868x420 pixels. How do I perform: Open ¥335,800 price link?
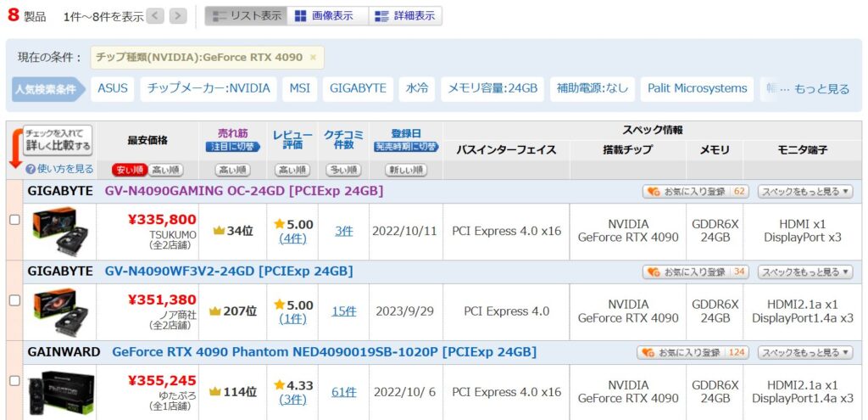162,220
